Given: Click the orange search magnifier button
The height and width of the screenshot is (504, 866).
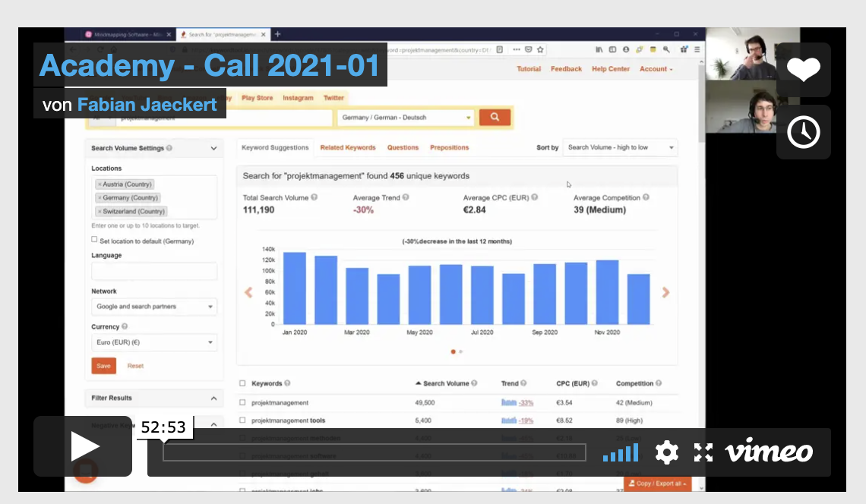Looking at the screenshot, I should (495, 117).
